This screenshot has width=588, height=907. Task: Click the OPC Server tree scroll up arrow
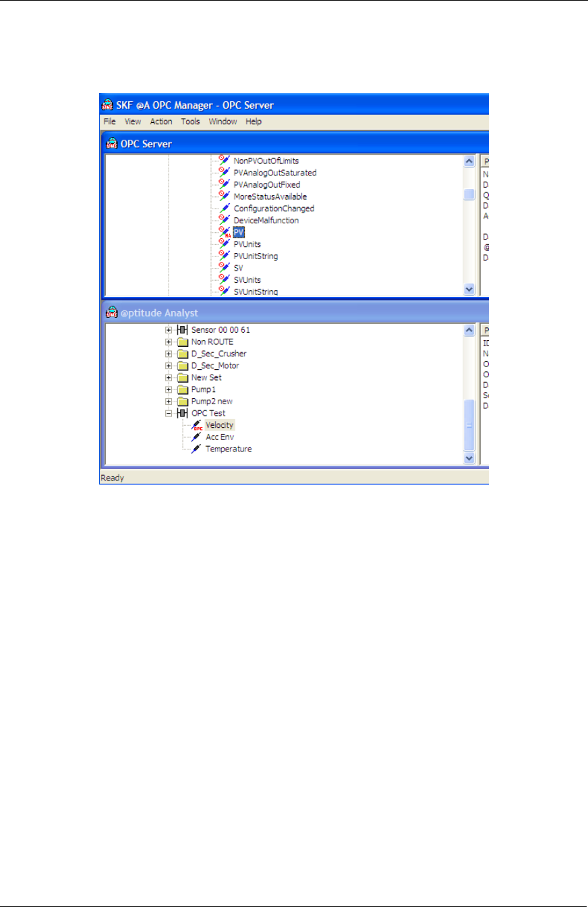pos(470,162)
